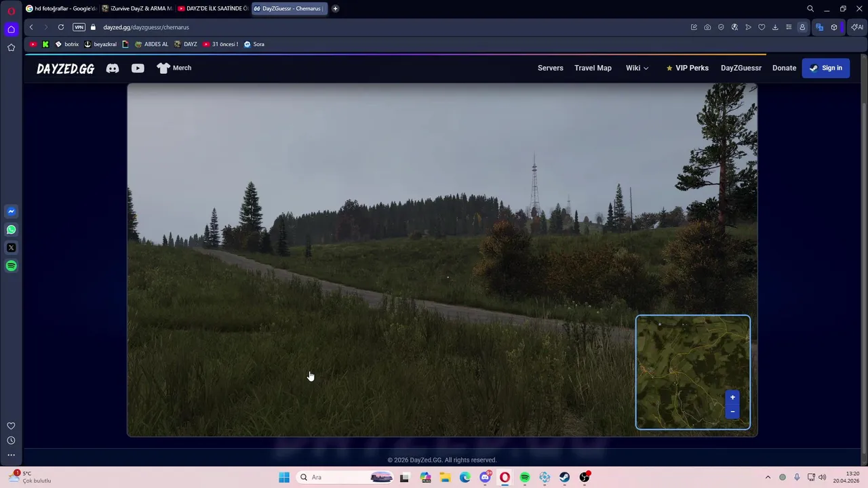Open the ABDES AL bookmark

pyautogui.click(x=151, y=44)
